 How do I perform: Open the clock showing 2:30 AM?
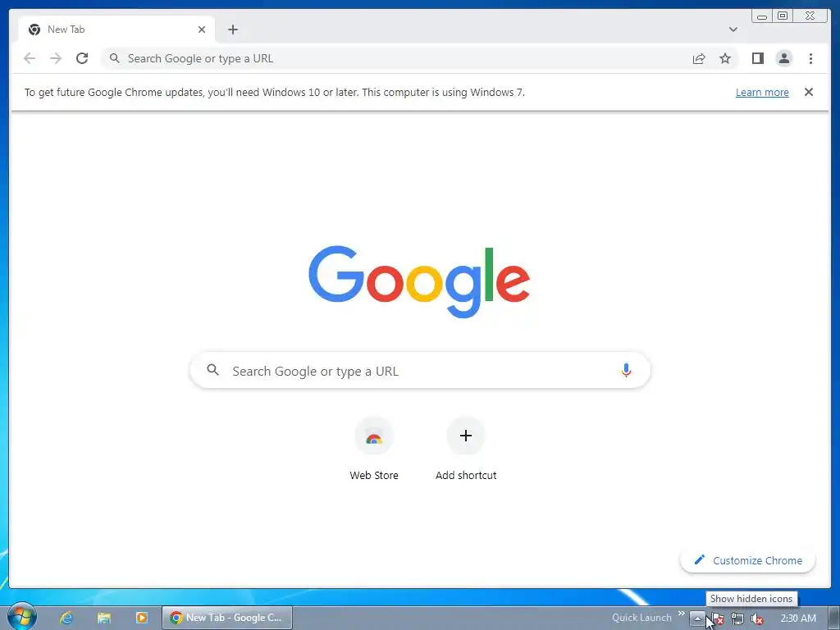click(x=798, y=619)
